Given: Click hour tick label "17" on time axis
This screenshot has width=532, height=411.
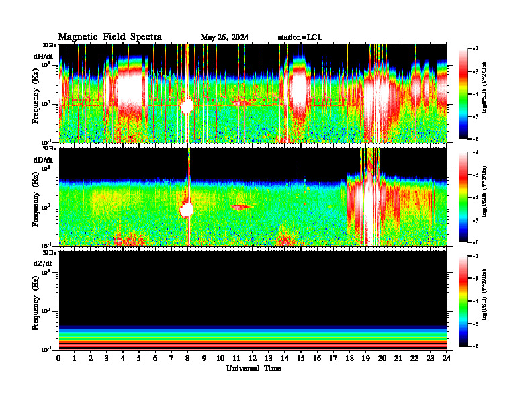Looking at the screenshot, I should 333,359.
